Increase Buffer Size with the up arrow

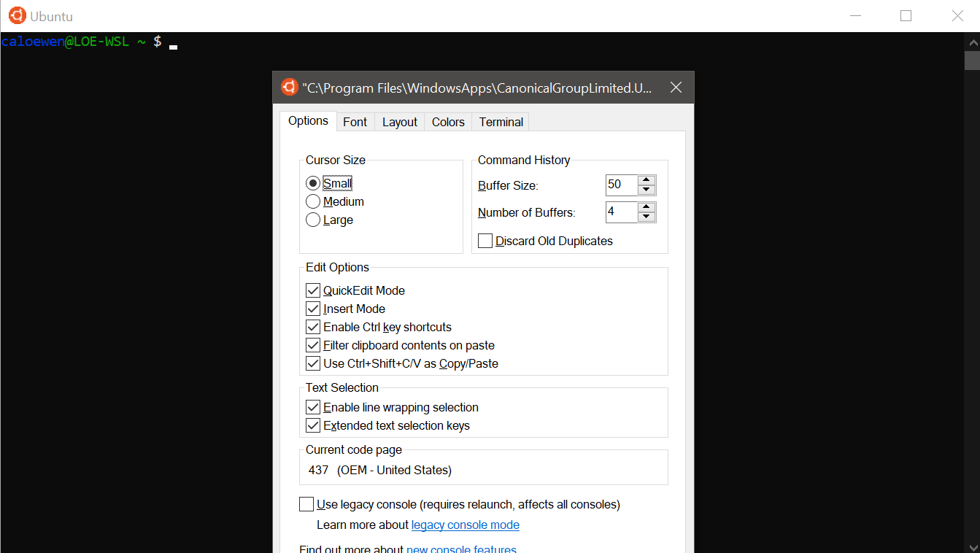[647, 180]
